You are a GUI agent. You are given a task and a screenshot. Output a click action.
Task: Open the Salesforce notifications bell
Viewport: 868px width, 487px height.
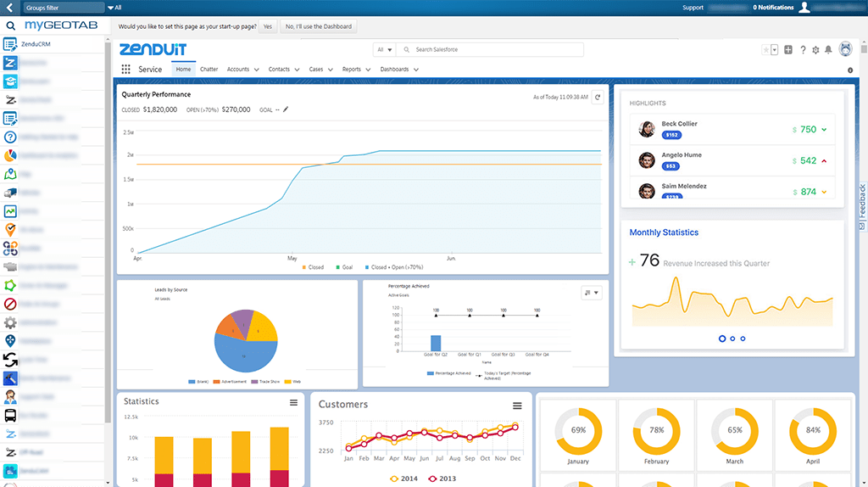click(828, 50)
